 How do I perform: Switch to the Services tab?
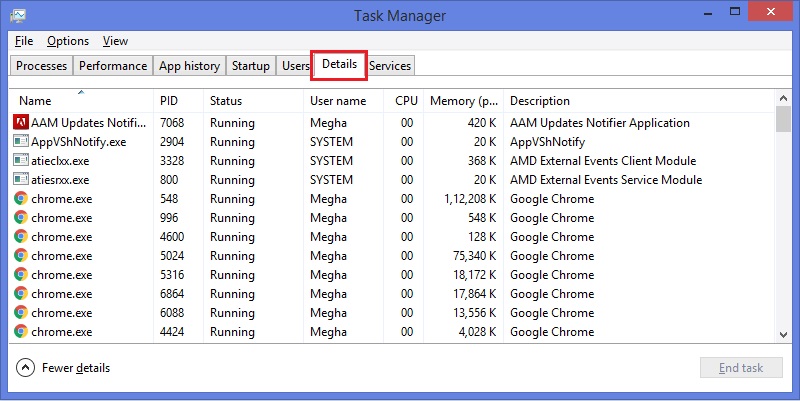[390, 66]
